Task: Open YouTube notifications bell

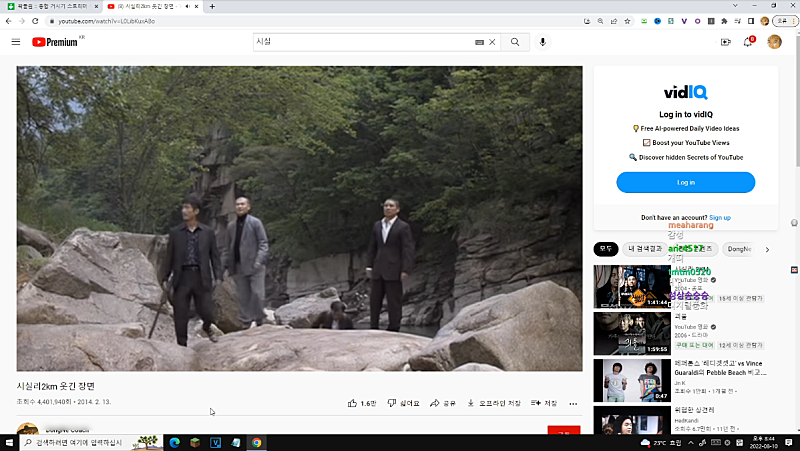Action: point(748,42)
